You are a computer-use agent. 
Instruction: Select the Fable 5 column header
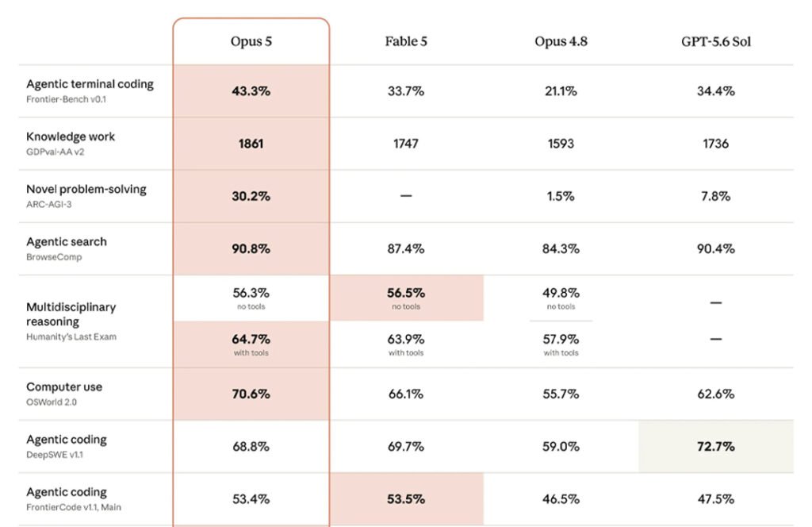(x=406, y=41)
